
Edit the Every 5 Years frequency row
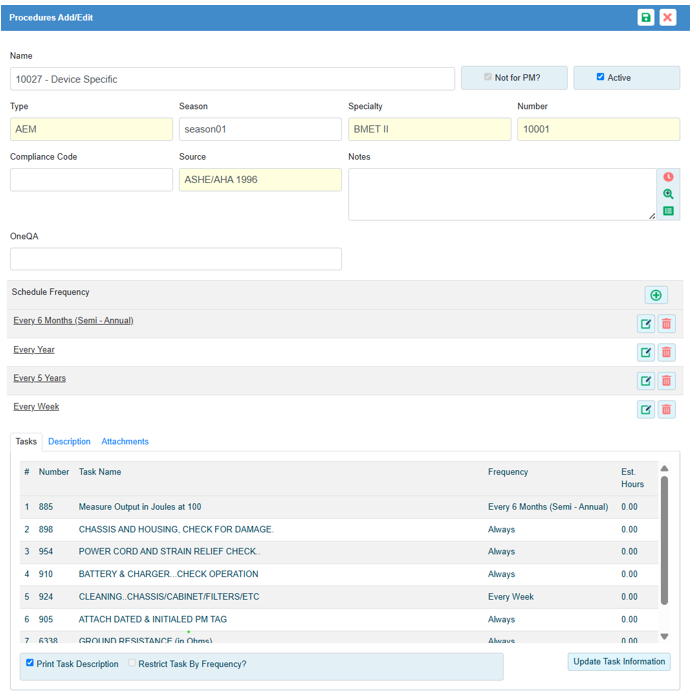[x=646, y=381]
